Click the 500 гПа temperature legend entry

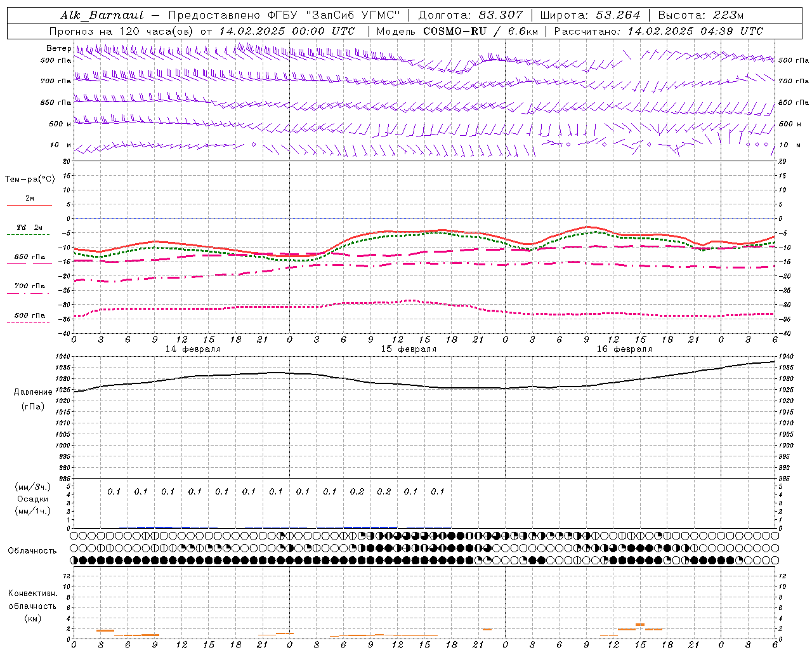tap(30, 315)
